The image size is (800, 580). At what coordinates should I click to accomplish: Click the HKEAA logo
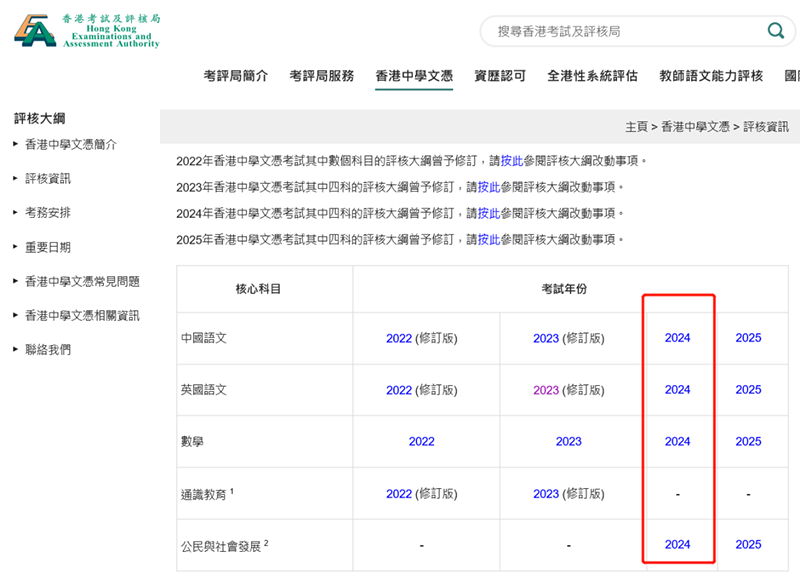pyautogui.click(x=87, y=31)
